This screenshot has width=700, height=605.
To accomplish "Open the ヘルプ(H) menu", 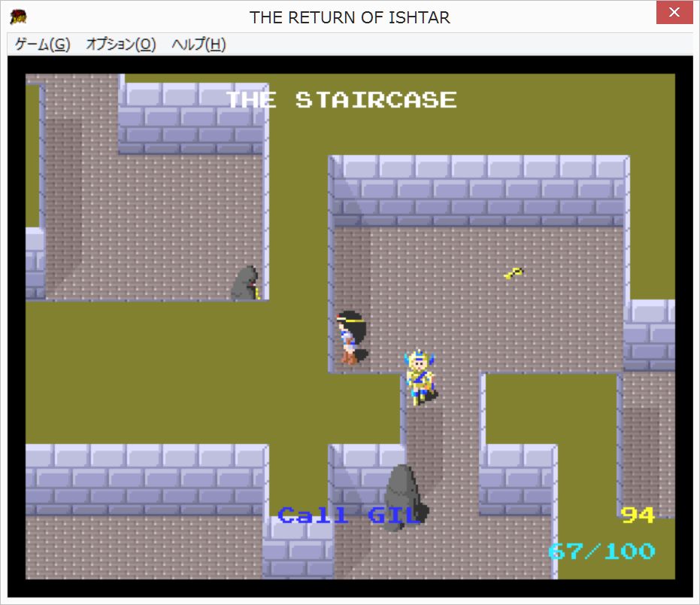I will pos(198,44).
